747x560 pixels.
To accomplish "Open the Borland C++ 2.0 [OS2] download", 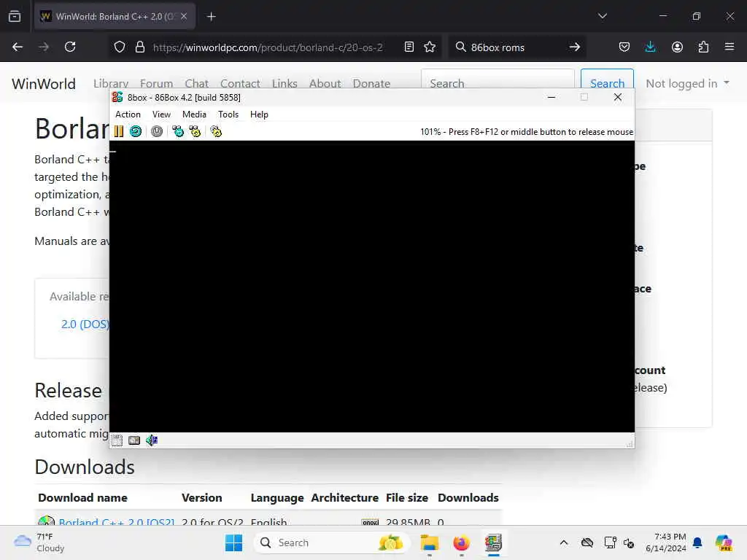I will 116,522.
